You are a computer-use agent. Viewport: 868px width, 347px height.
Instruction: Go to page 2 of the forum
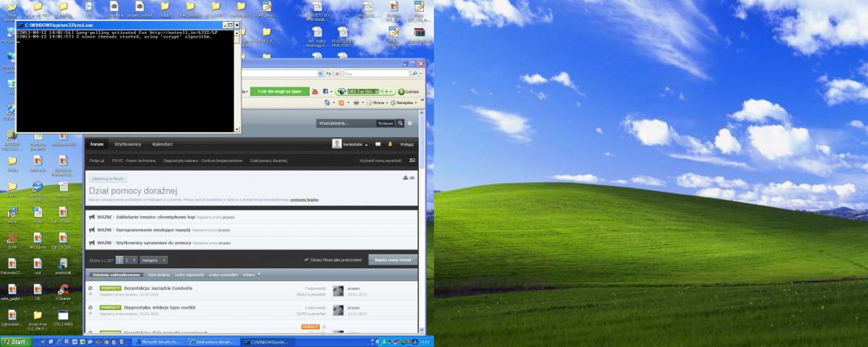pos(126,260)
